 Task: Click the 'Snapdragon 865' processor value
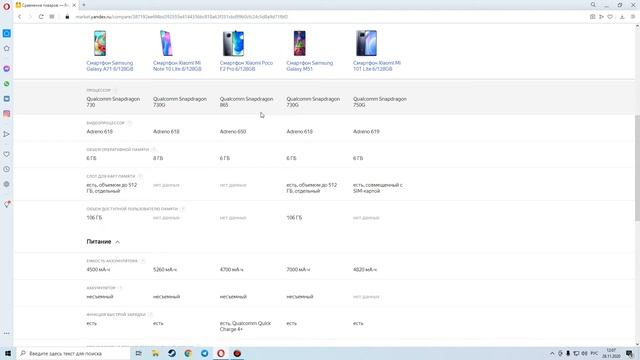point(246,102)
